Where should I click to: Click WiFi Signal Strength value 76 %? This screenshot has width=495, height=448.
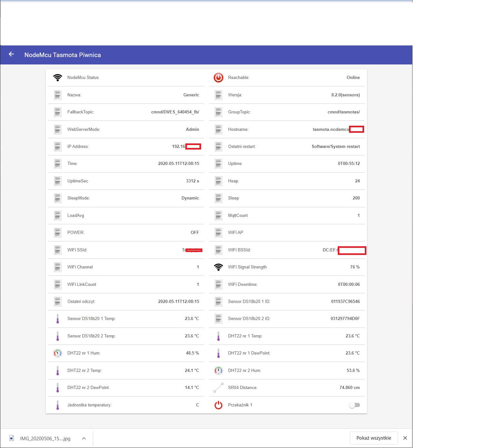tap(355, 267)
